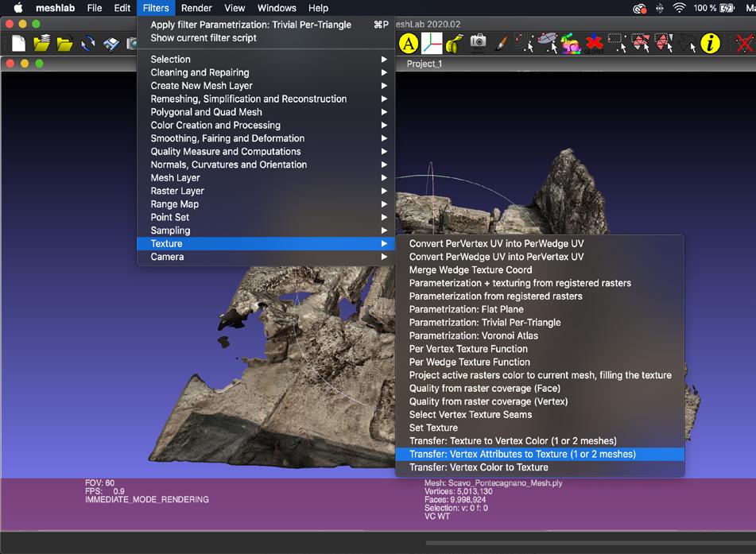Expand Smoothing, Fairing and Deformation submenu arrow
756x554 pixels.
pyautogui.click(x=384, y=138)
